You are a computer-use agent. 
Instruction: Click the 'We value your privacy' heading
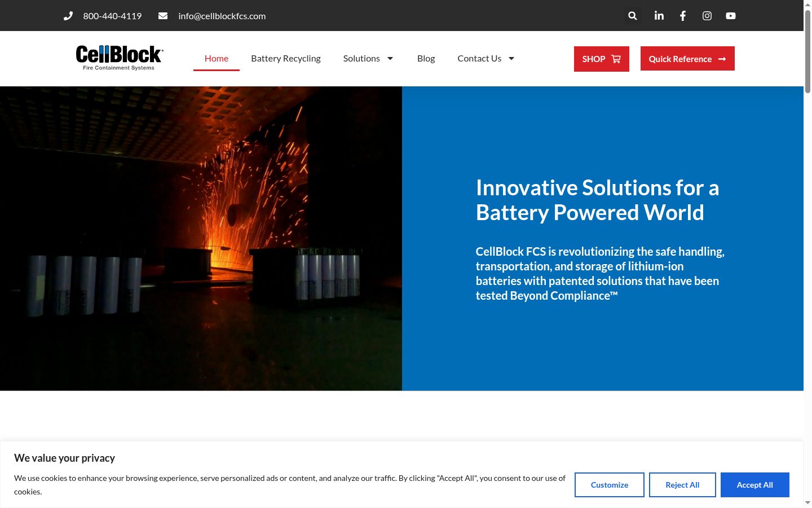[65, 458]
